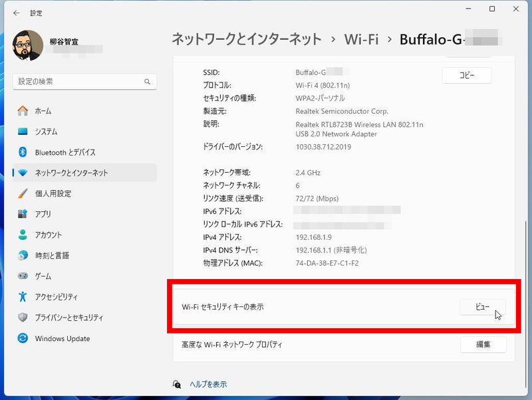Select 個人用設定 menu label
532x400 pixels.
pyautogui.click(x=53, y=193)
